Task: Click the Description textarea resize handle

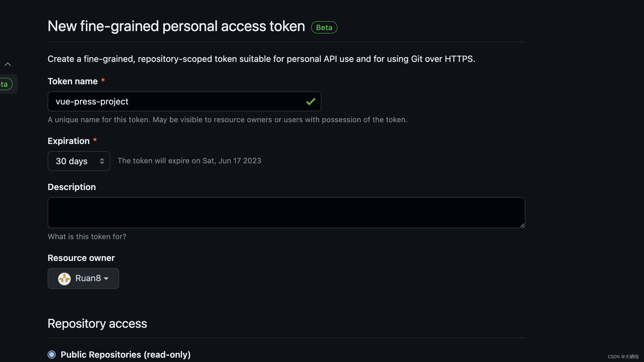Action: (522, 225)
